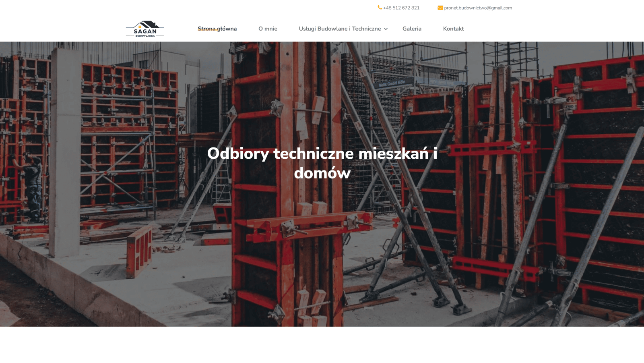The width and height of the screenshot is (644, 363).
Task: Click the orange underline under Strona główna
Action: click(208, 30)
